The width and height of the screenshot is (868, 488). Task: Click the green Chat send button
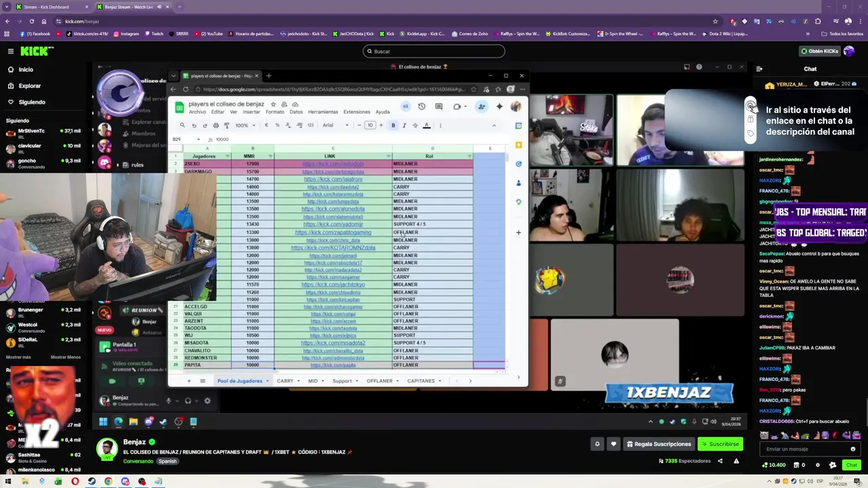coord(852,465)
